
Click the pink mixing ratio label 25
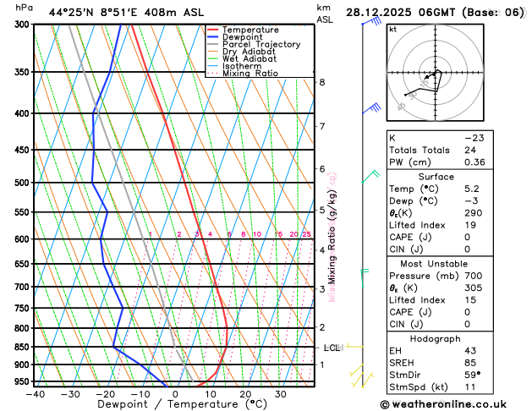coord(306,234)
